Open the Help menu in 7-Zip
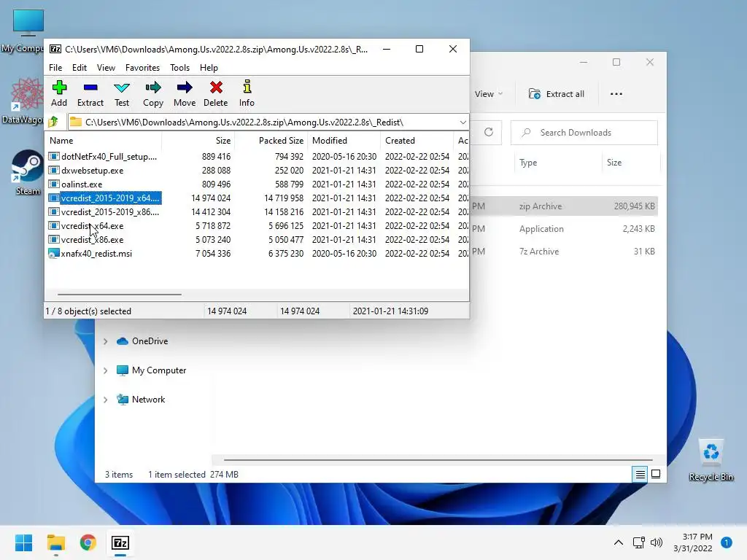 [209, 68]
